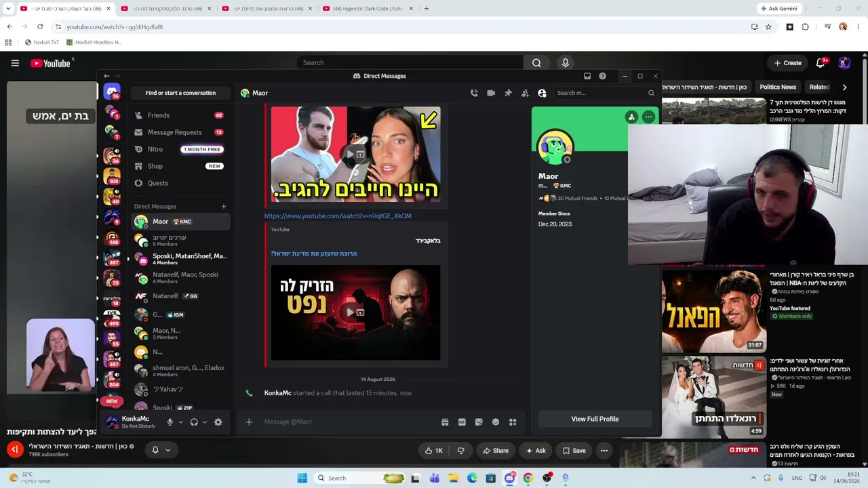Start a voice call with Maor
The image size is (868, 488).
(x=474, y=93)
